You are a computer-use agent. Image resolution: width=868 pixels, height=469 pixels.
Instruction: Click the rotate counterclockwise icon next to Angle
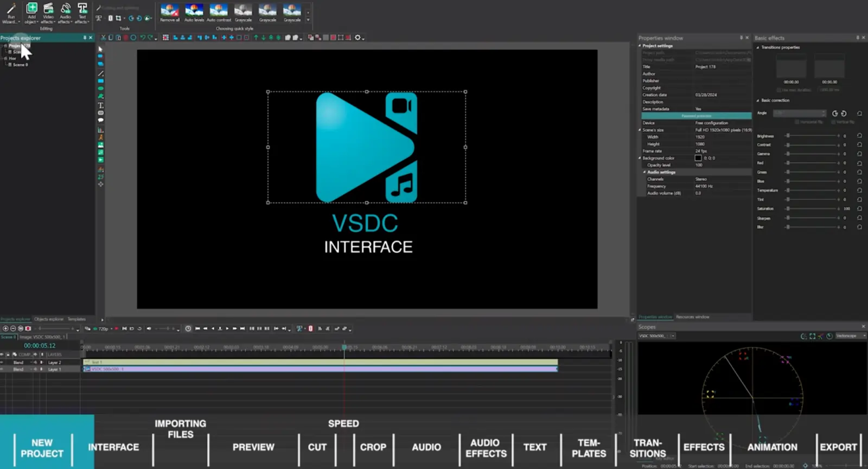(835, 113)
